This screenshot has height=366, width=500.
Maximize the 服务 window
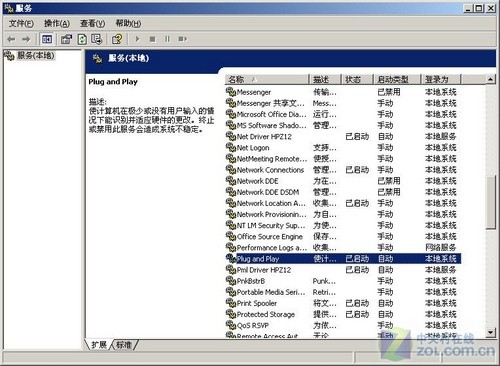[x=479, y=8]
